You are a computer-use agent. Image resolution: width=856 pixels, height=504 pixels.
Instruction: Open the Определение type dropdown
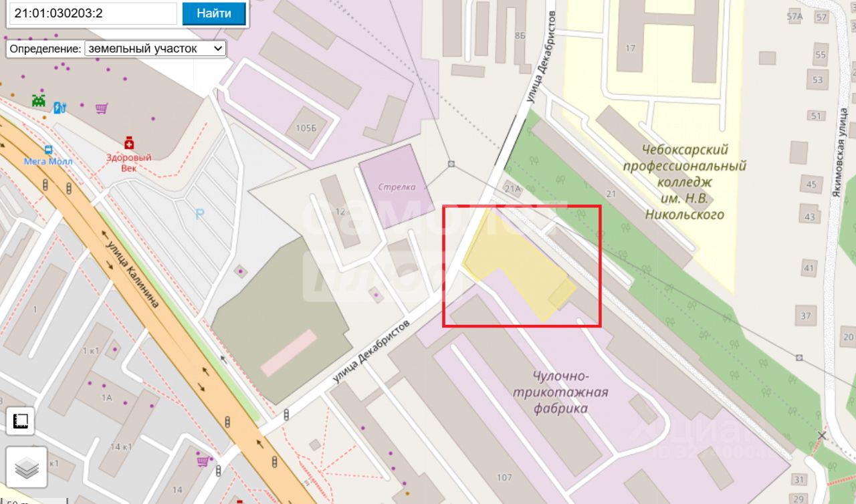coord(155,49)
